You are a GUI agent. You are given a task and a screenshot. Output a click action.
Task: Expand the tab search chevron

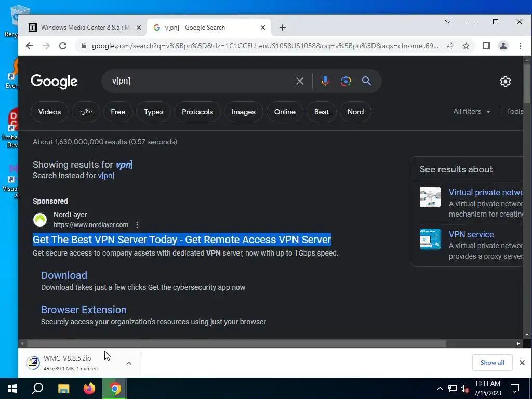tap(448, 22)
